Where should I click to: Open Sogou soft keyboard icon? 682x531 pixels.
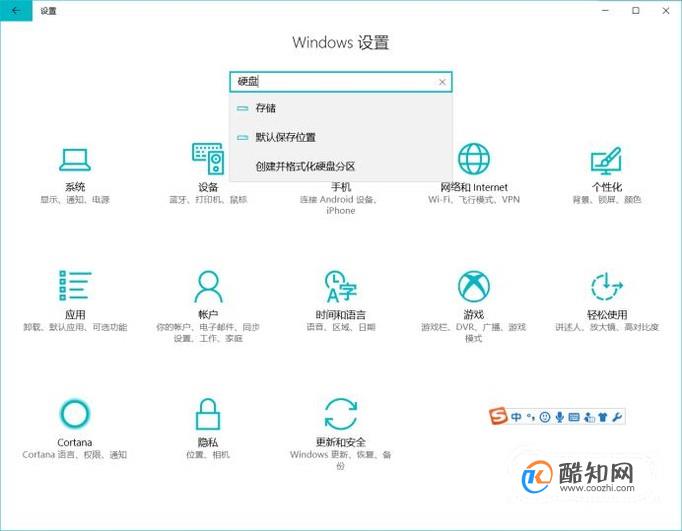tap(574, 417)
